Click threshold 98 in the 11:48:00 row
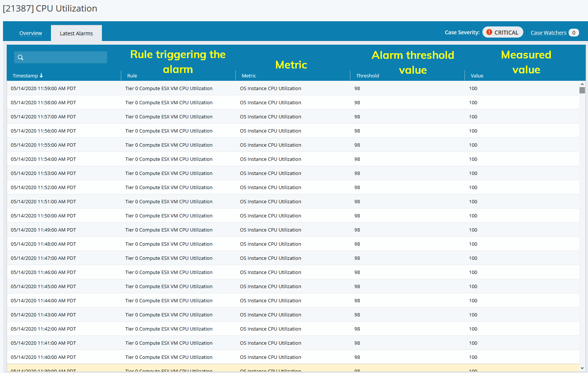 click(357, 244)
